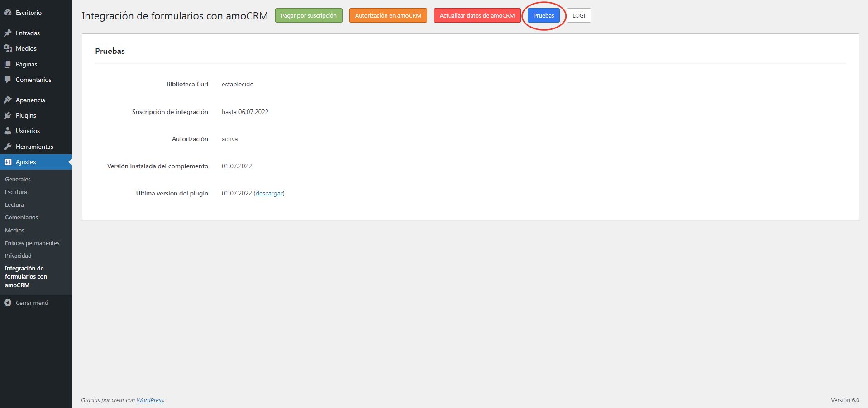Open Privacidad settings page
868x408 pixels.
(18, 256)
